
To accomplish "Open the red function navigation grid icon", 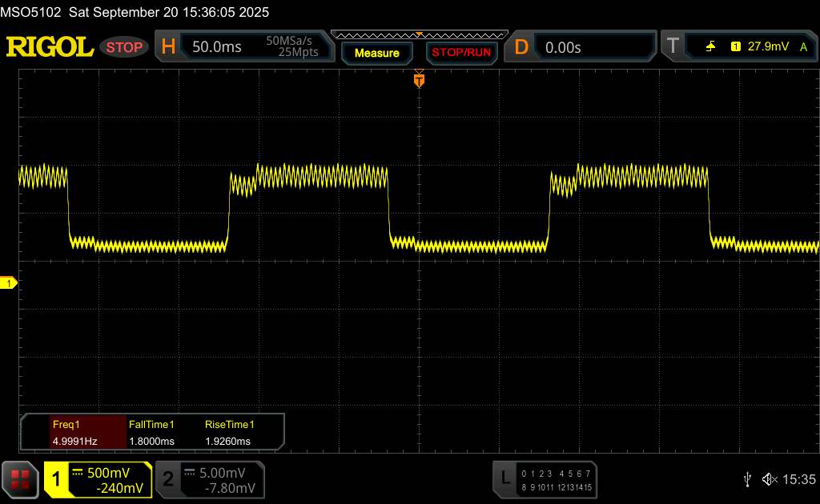I will 20,479.
